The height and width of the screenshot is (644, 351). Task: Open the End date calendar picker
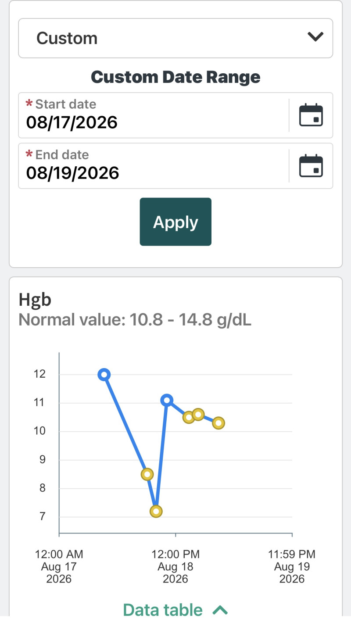311,166
